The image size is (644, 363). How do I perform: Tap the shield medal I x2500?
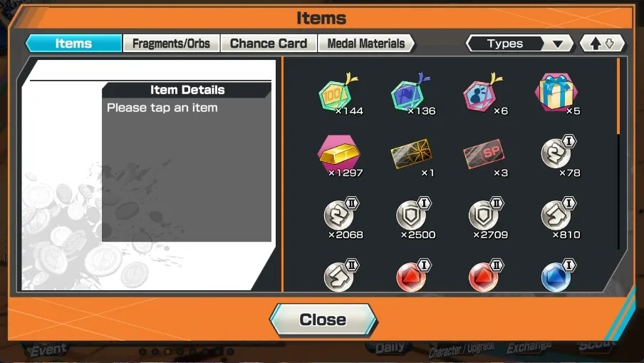(x=411, y=218)
